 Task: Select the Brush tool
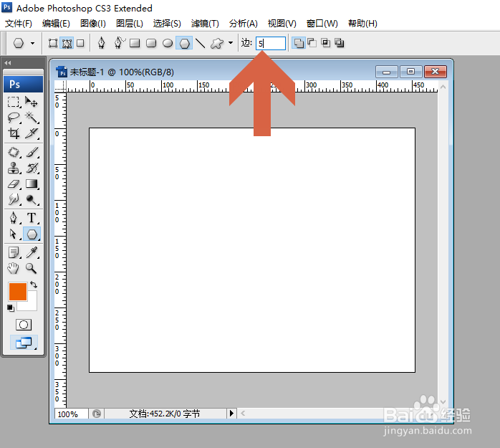[x=32, y=152]
